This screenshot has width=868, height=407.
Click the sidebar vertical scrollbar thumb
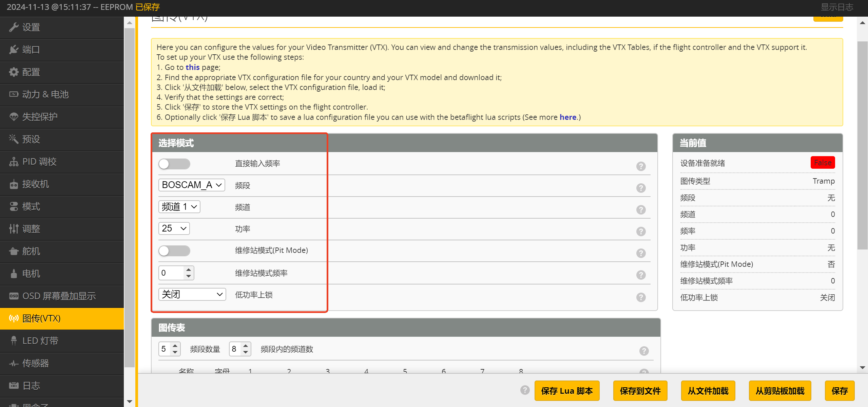pyautogui.click(x=129, y=198)
